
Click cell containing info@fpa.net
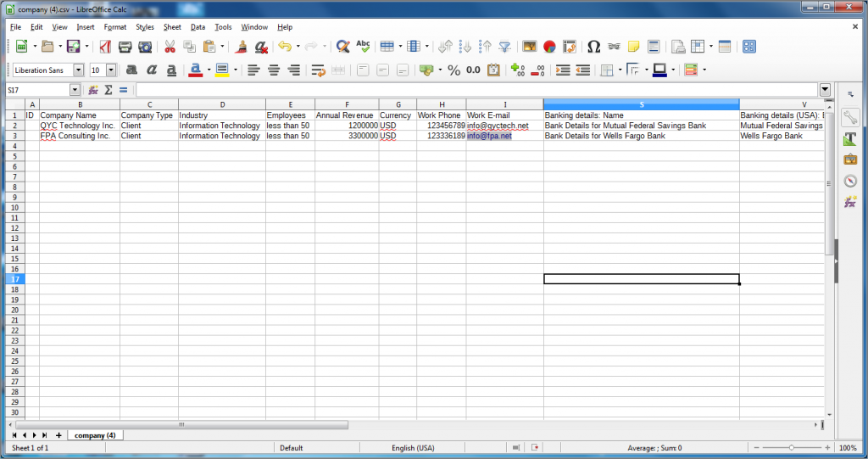pos(505,136)
